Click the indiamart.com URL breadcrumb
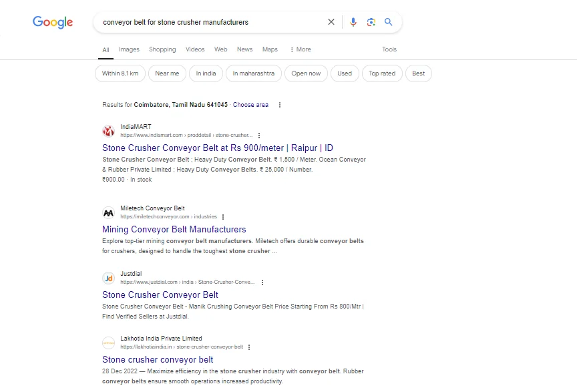This screenshot has width=577, height=392. pos(186,136)
